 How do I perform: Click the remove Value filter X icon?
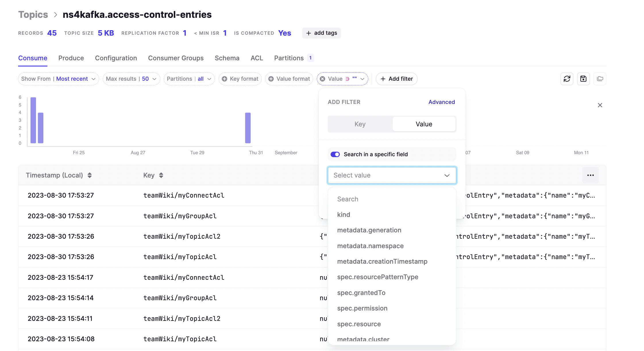click(x=323, y=79)
